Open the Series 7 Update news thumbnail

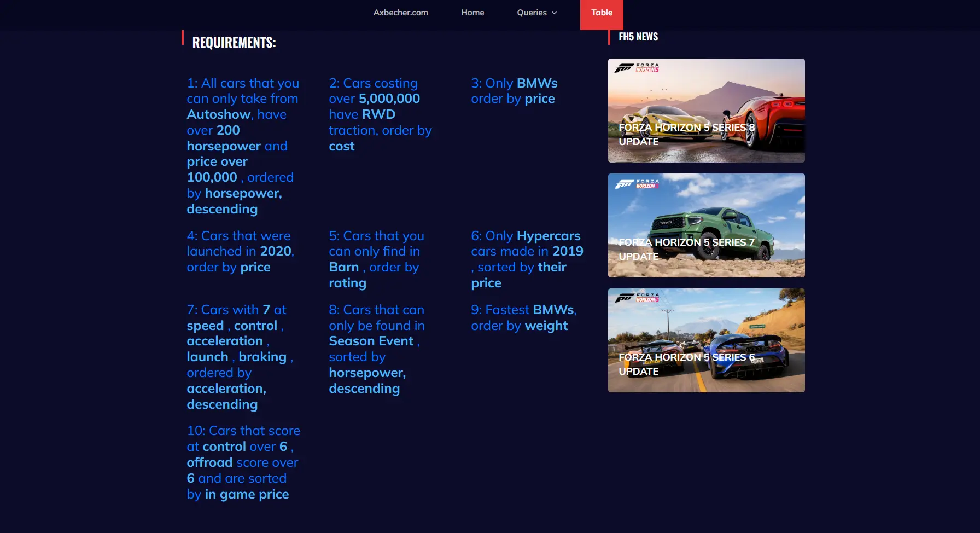706,225
